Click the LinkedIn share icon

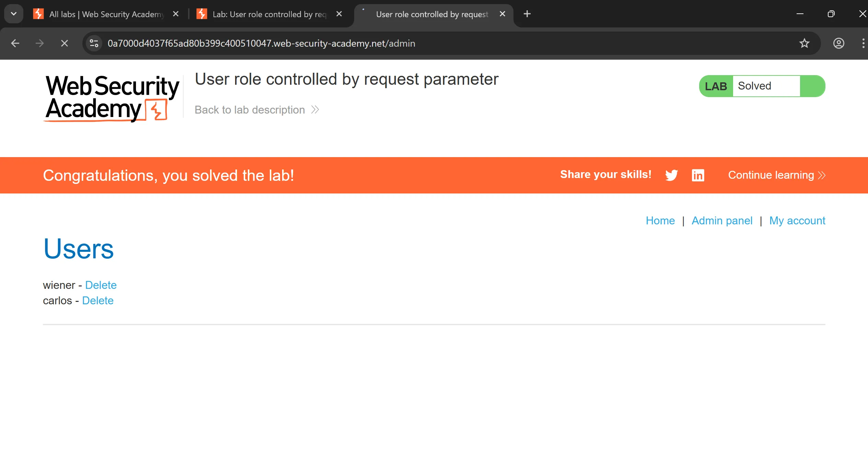click(x=698, y=175)
